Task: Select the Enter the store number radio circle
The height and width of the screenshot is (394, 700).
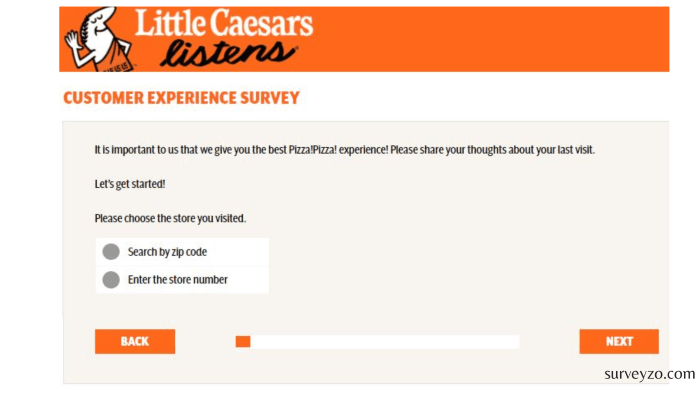Action: pos(111,280)
